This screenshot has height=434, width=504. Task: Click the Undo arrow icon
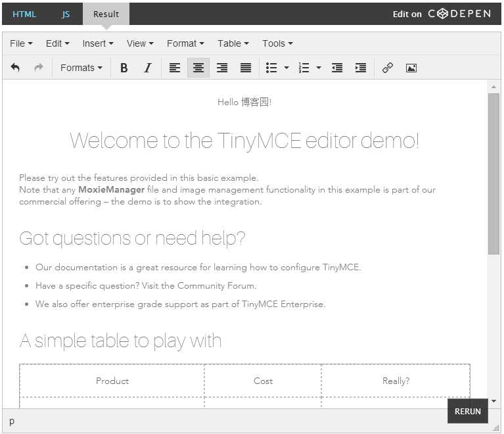click(x=15, y=68)
